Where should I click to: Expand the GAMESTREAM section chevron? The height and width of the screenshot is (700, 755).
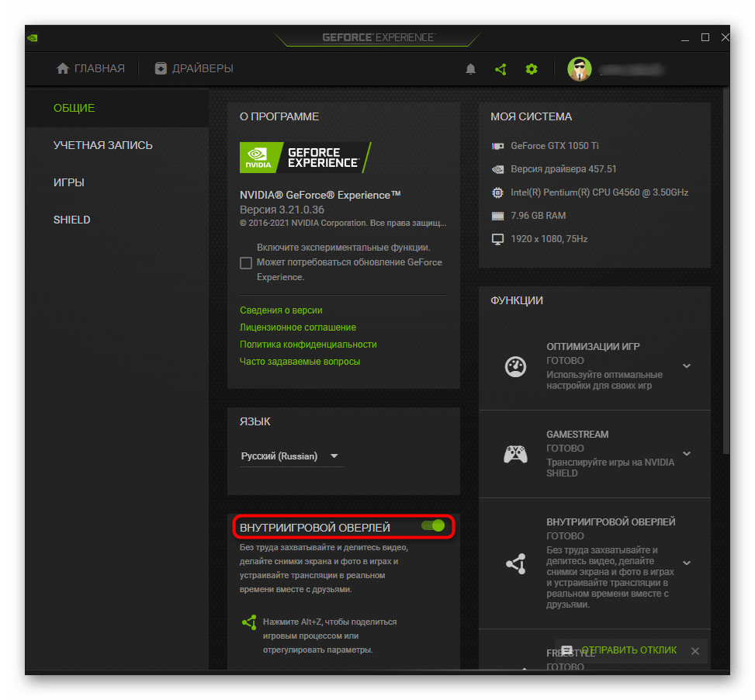(x=687, y=453)
